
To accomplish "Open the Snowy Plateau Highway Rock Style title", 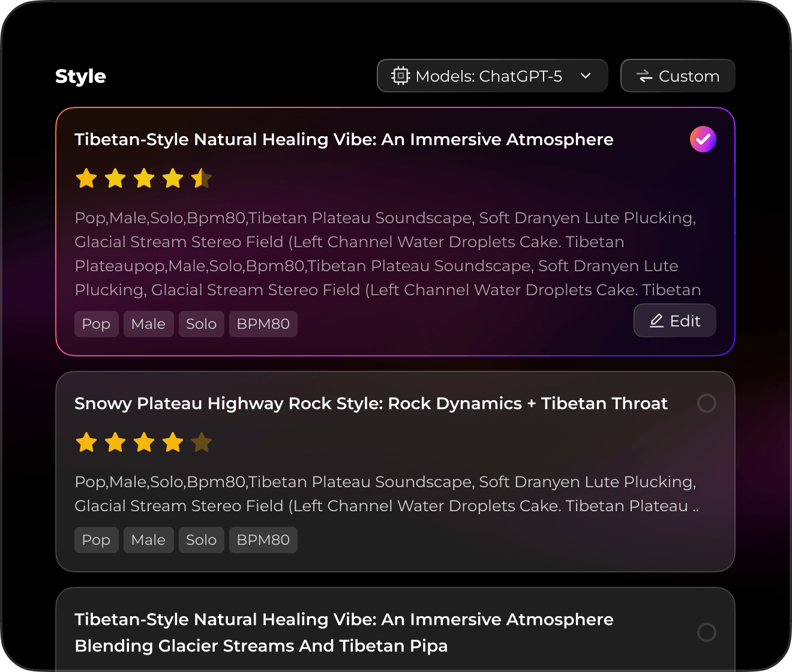I will pos(371,403).
